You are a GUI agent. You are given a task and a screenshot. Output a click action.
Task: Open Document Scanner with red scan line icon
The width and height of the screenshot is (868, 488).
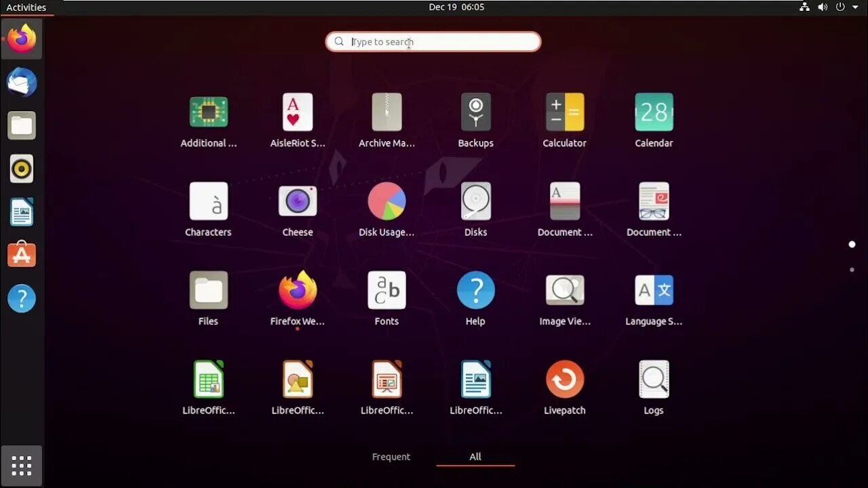pos(565,201)
